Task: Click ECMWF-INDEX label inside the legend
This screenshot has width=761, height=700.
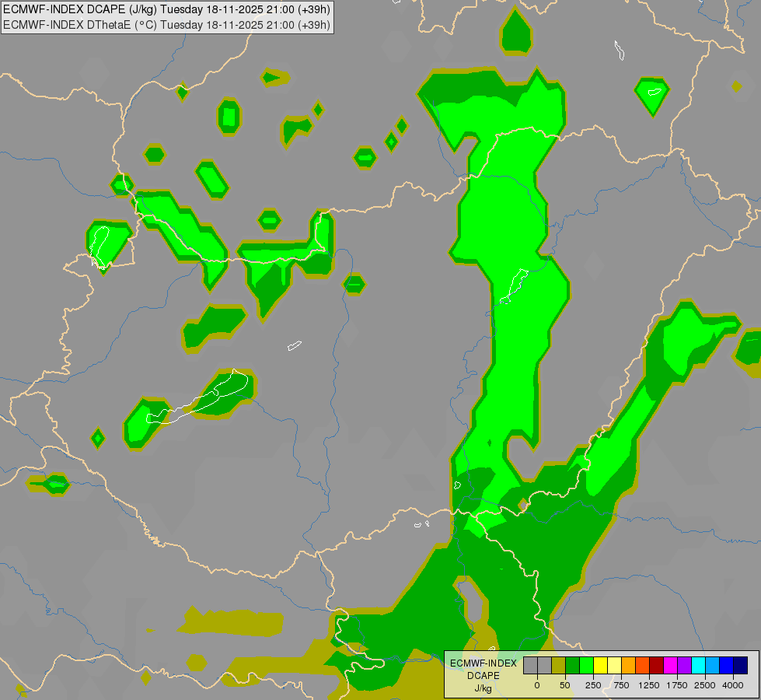Action: click(x=483, y=663)
